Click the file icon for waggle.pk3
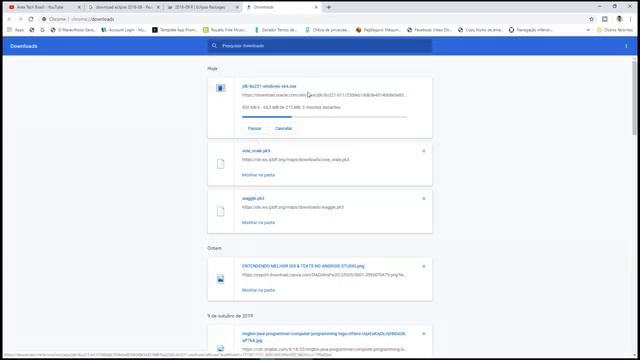The height and width of the screenshot is (360, 640). pyautogui.click(x=220, y=211)
